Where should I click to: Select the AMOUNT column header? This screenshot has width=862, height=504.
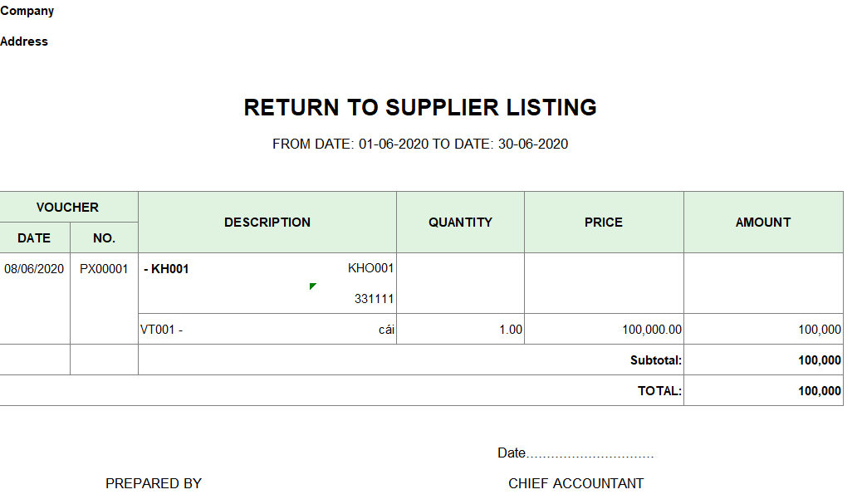[764, 222]
